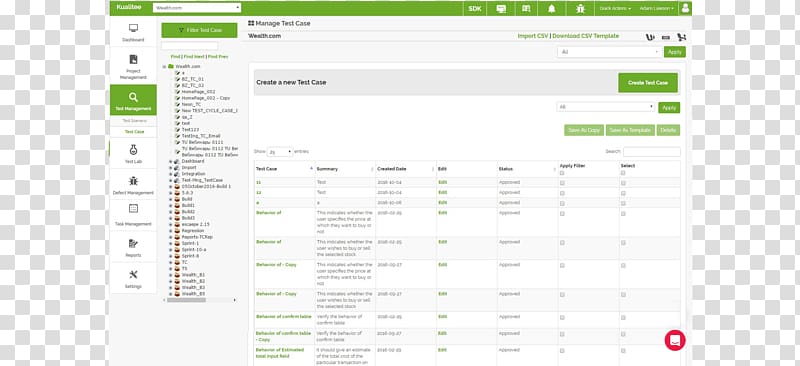Viewport: 800px width, 366px height.
Task: Open Project Management from the sidebar
Action: tap(133, 65)
